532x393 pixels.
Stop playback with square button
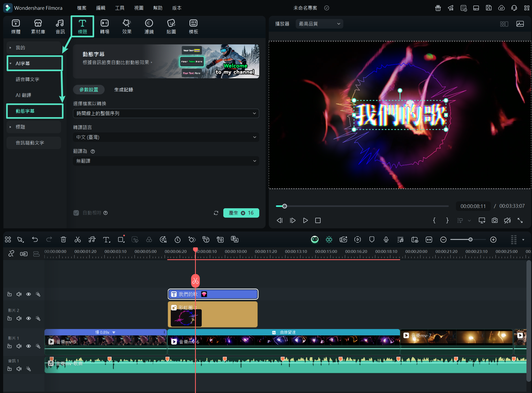coord(318,220)
